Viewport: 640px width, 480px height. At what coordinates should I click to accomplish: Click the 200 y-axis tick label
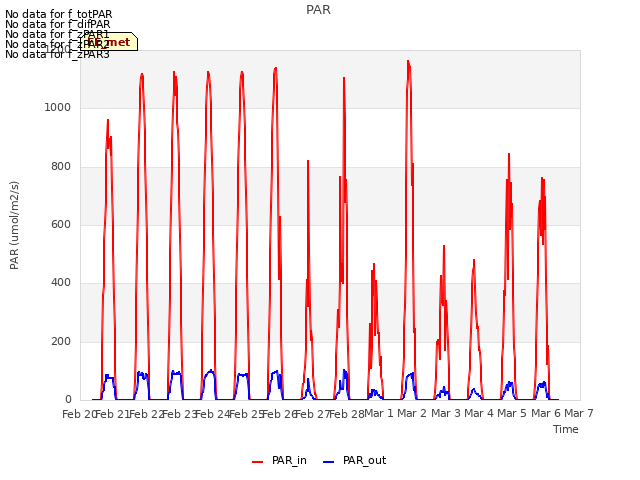61,342
